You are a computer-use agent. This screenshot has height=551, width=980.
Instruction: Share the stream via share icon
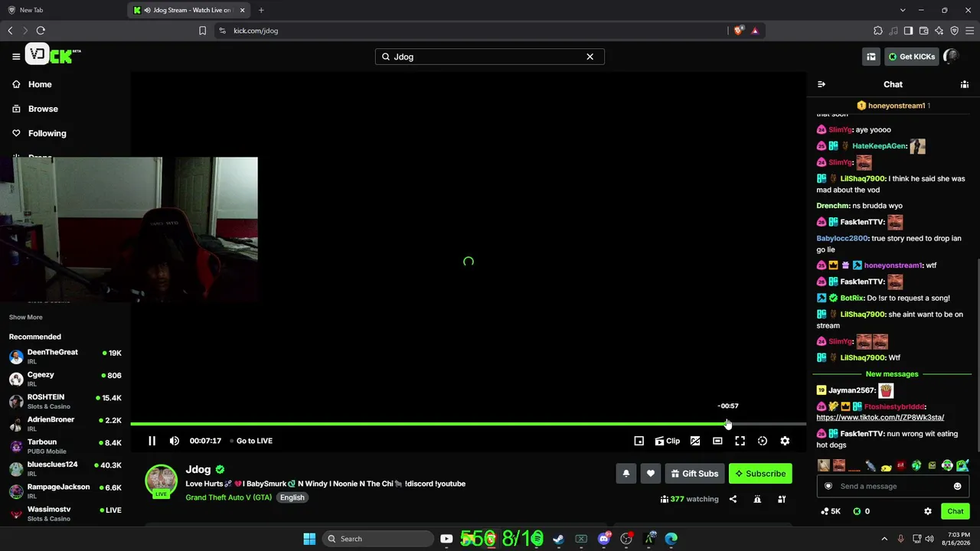point(733,499)
